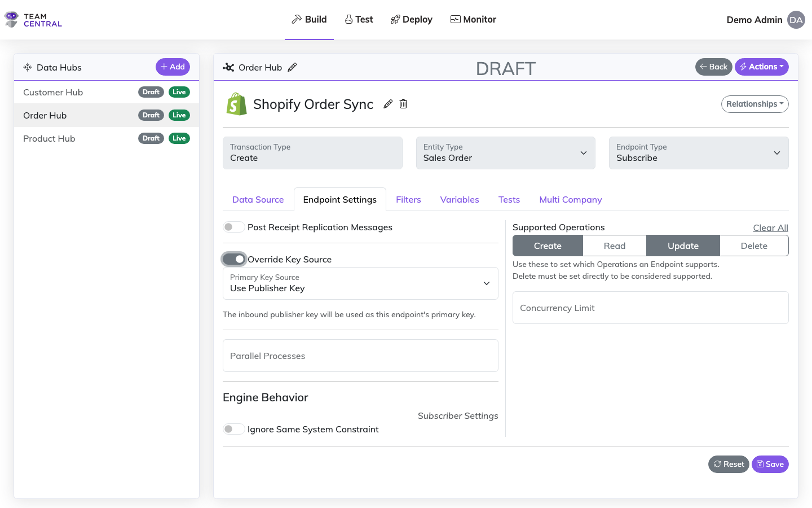Click into the Concurrency Limit field
Viewport: 812px width, 508px height.
coord(650,308)
